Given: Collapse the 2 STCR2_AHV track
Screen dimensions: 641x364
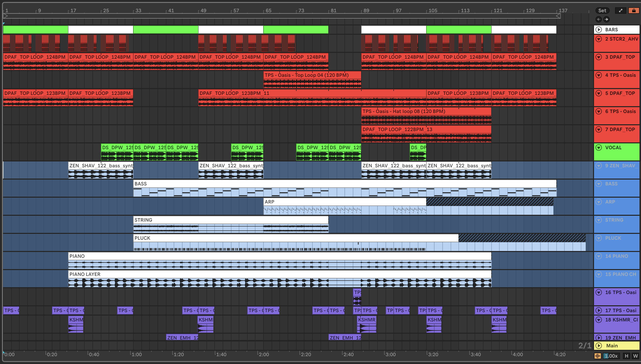Looking at the screenshot, I should (x=598, y=39).
